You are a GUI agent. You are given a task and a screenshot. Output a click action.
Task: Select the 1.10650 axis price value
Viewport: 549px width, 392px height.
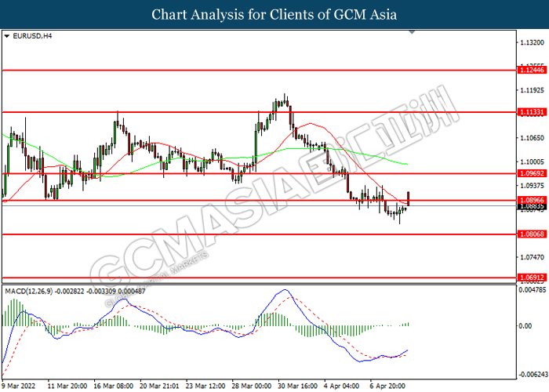(533, 138)
